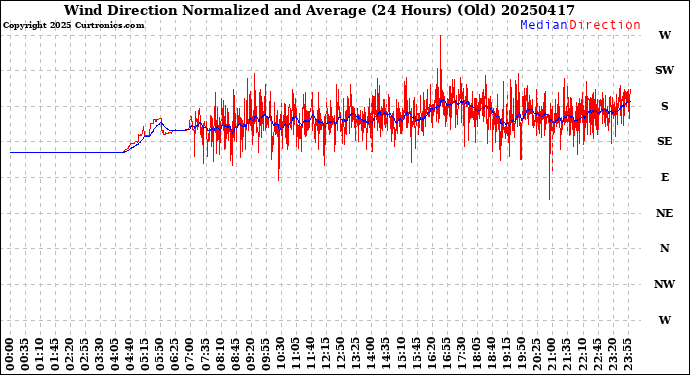690x375 pixels.
Task: Click the 18:40 time axis label
Action: tap(491, 354)
